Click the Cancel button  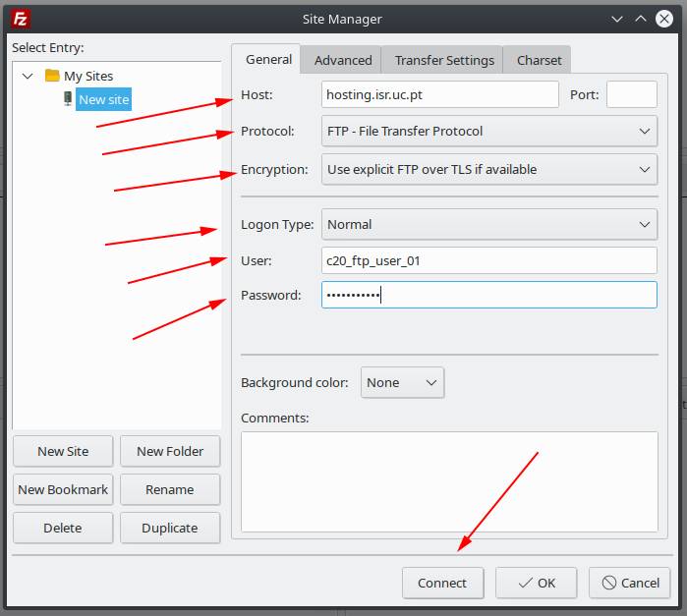click(630, 584)
